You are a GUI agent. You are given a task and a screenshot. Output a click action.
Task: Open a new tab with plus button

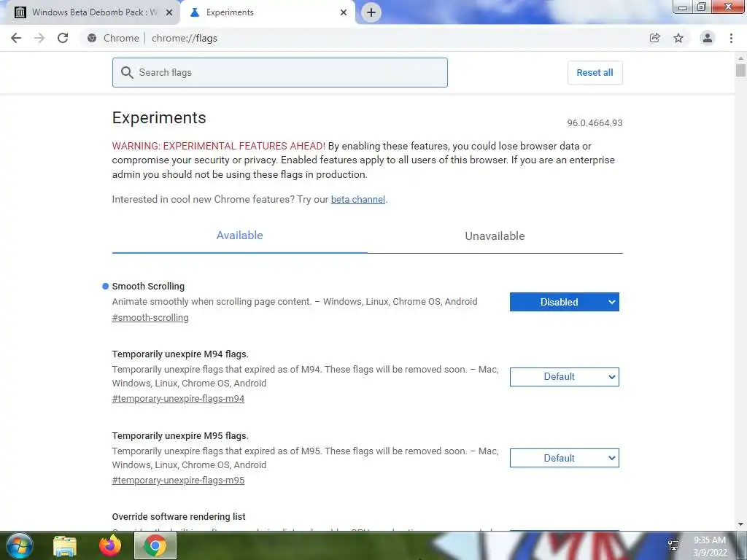click(x=371, y=12)
